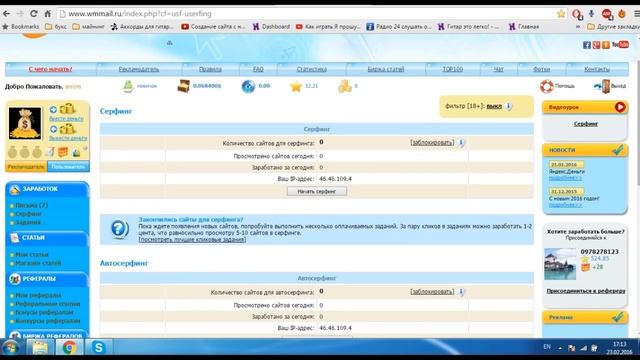The image size is (640, 360).
Task: Click info icon beside фильтр [18+]
Action: click(x=509, y=106)
